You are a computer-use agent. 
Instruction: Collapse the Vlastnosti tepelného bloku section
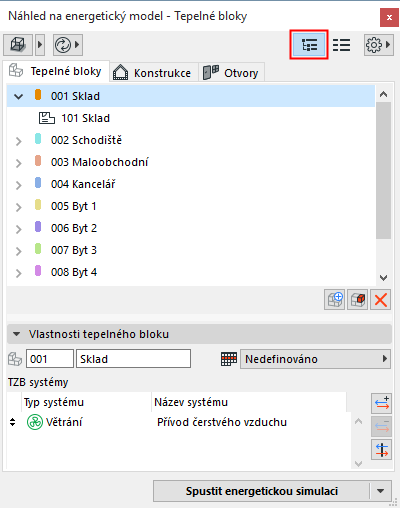[16, 334]
